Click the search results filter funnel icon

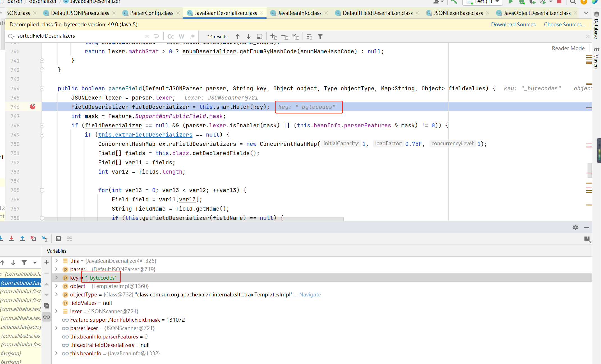320,36
